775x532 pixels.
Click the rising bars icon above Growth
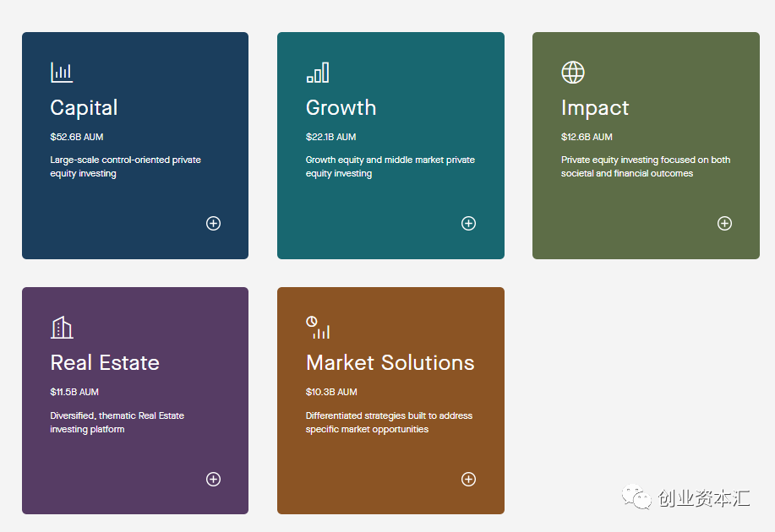(318, 73)
